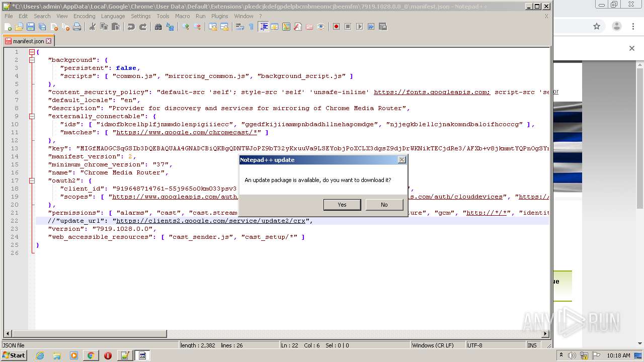Click the Zoom Out toolbar icon

(197, 27)
